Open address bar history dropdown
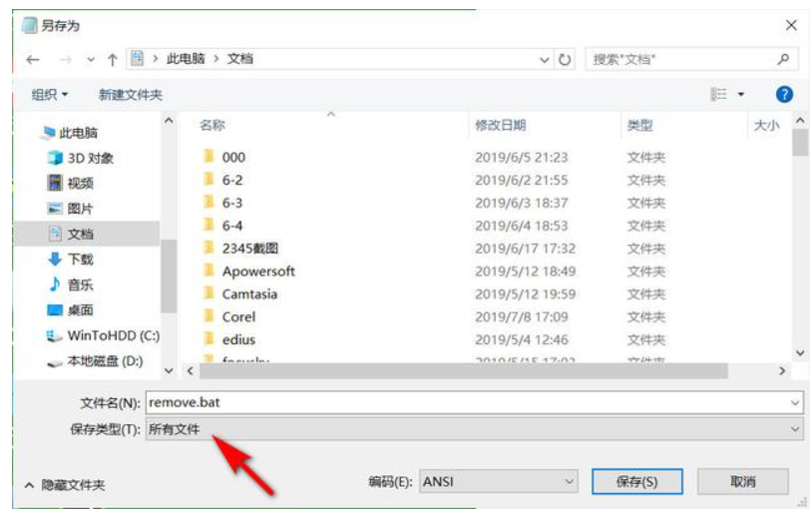 point(545,60)
